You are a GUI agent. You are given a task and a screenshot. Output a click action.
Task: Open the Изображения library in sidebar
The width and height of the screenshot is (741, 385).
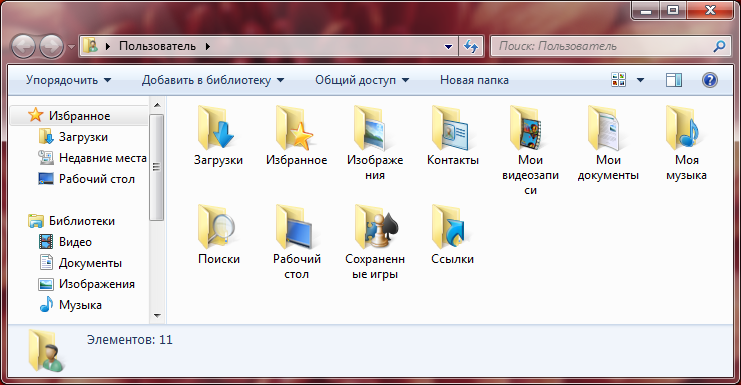(x=86, y=284)
